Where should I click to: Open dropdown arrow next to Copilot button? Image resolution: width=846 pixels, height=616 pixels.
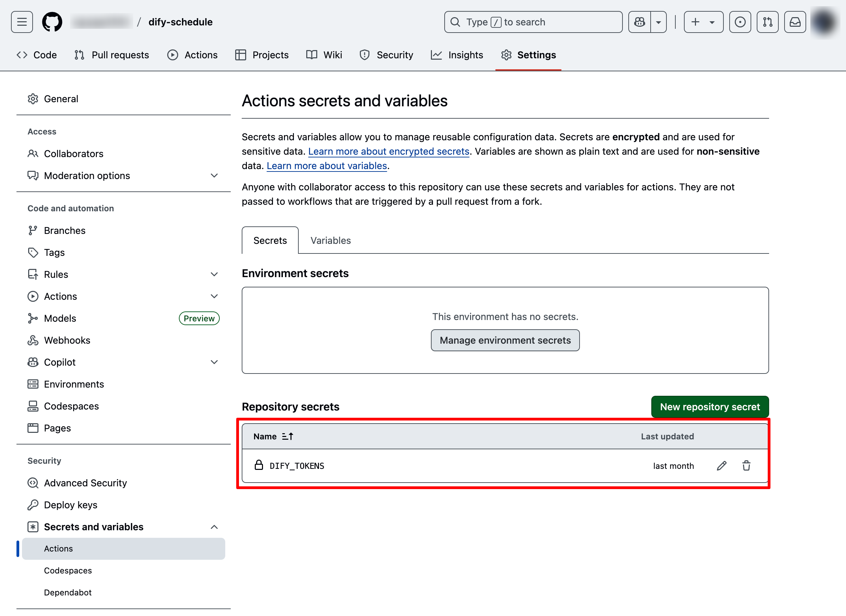(659, 22)
